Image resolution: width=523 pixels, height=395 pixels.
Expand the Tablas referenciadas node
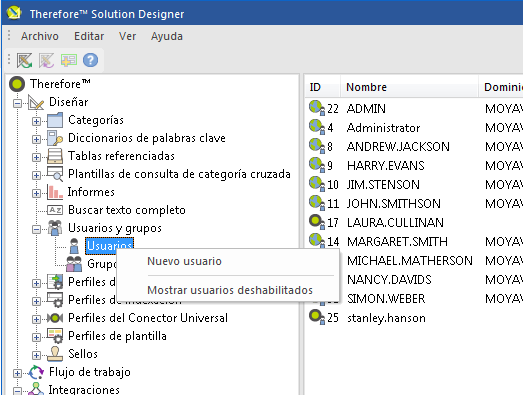[x=36, y=157]
